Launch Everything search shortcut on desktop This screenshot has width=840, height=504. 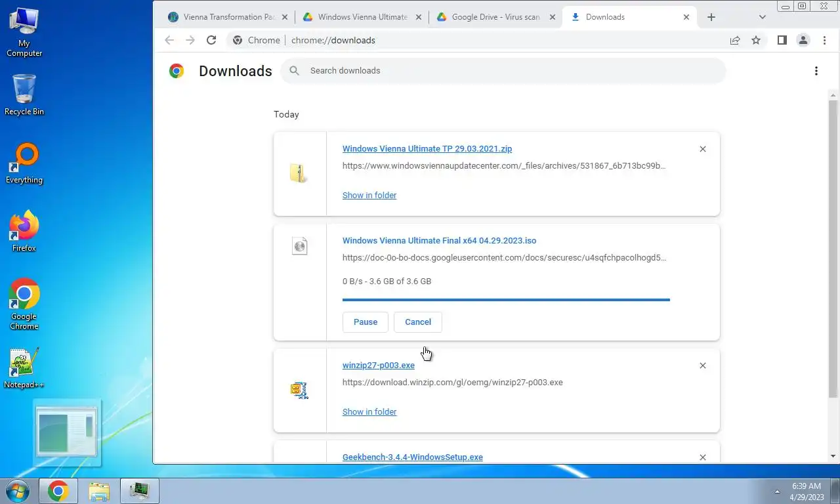(24, 164)
